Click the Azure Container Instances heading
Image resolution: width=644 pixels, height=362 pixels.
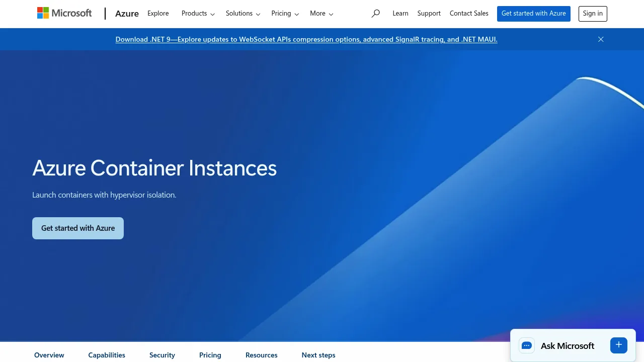[154, 168]
